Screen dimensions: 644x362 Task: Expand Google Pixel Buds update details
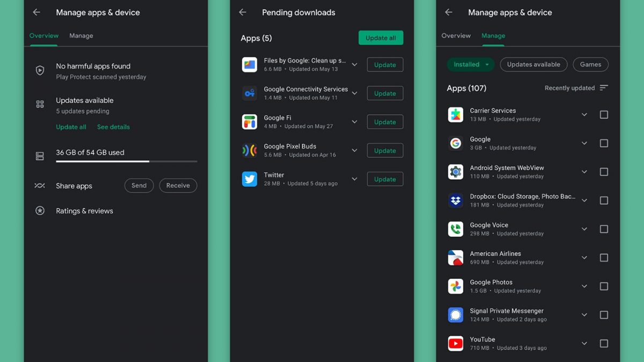pos(354,151)
